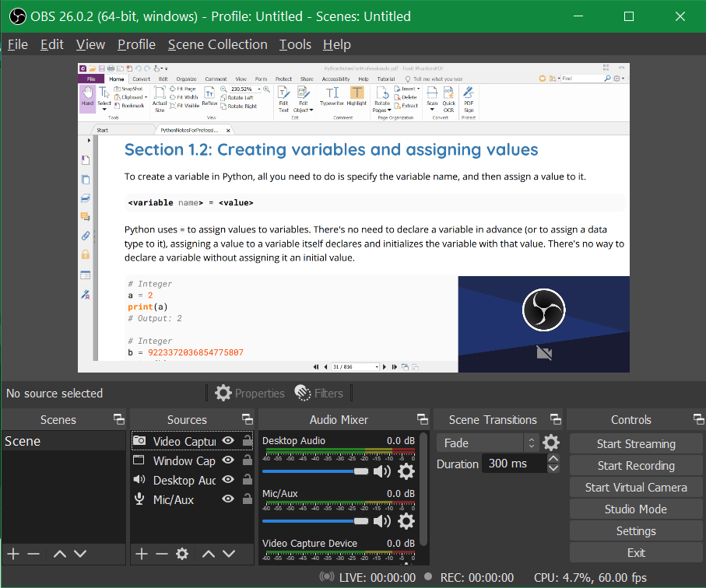Toggle visibility of Window Capture source
Image resolution: width=706 pixels, height=588 pixels.
click(x=228, y=460)
